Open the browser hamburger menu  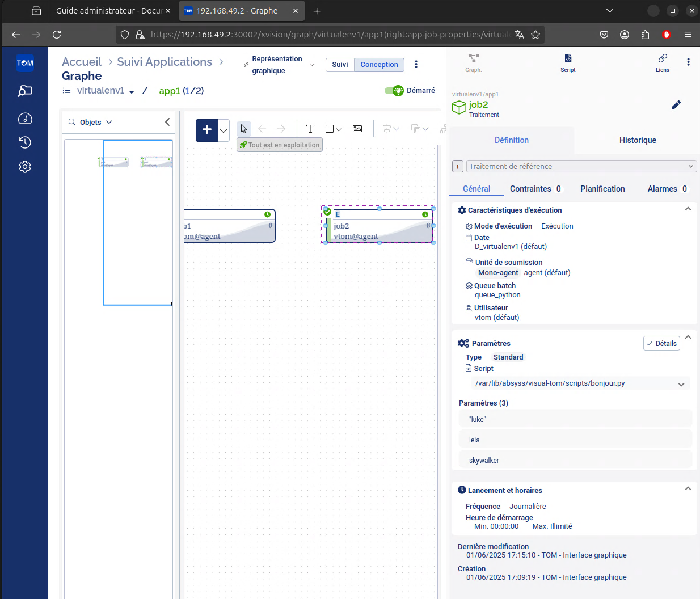coord(688,35)
